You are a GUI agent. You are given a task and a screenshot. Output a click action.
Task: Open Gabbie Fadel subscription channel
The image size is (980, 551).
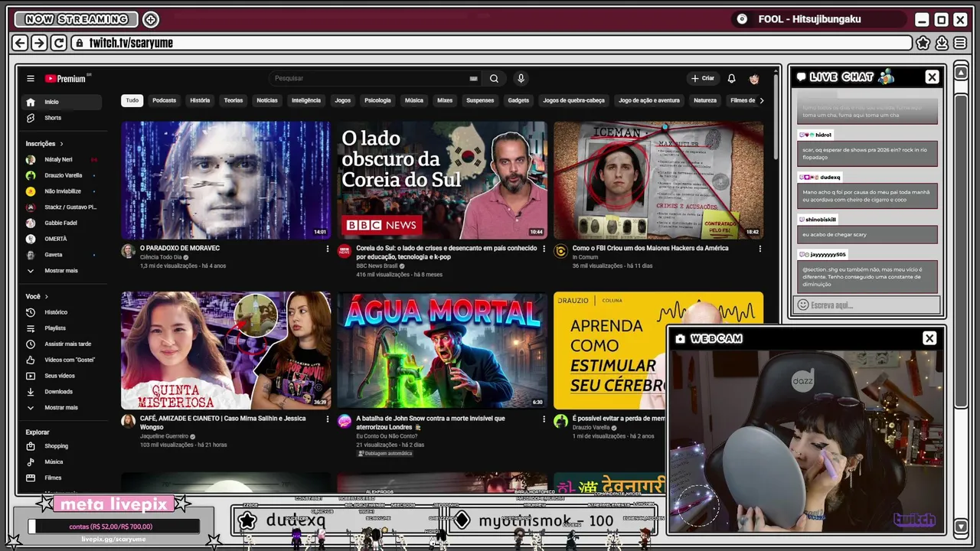[61, 223]
